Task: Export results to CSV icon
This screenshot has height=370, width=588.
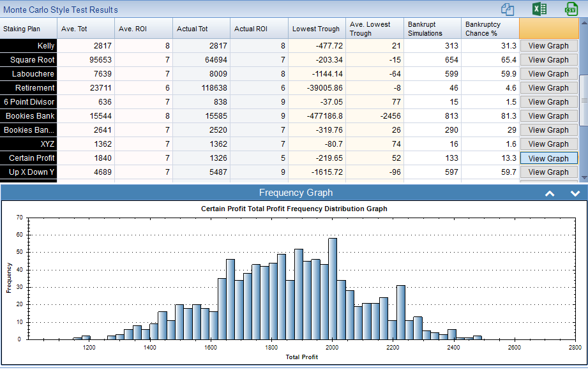Action: pyautogui.click(x=571, y=9)
